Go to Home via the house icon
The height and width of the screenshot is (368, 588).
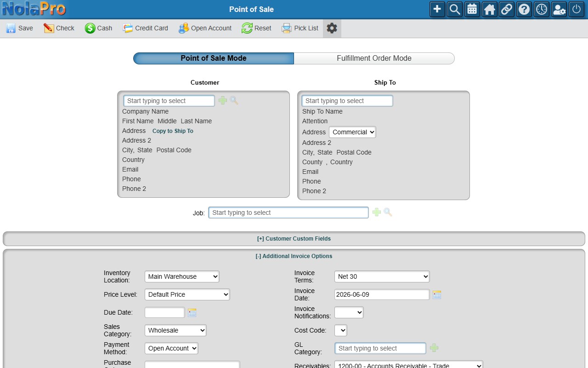point(490,9)
